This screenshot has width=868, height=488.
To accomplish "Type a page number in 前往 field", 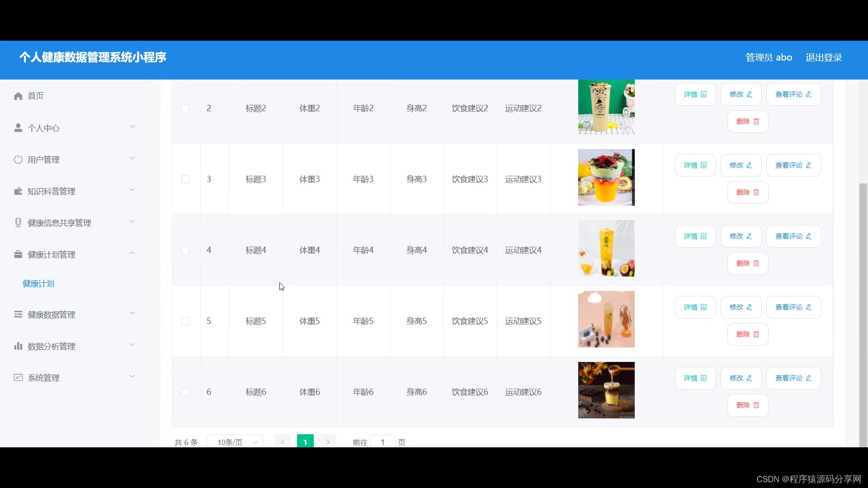I will point(382,442).
